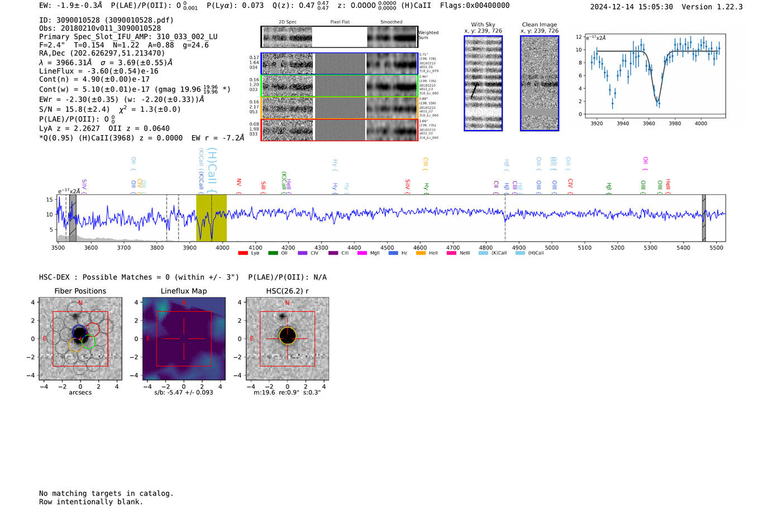Click the λ = 3966.31Å value
This screenshot has width=782, height=532.
coord(65,63)
